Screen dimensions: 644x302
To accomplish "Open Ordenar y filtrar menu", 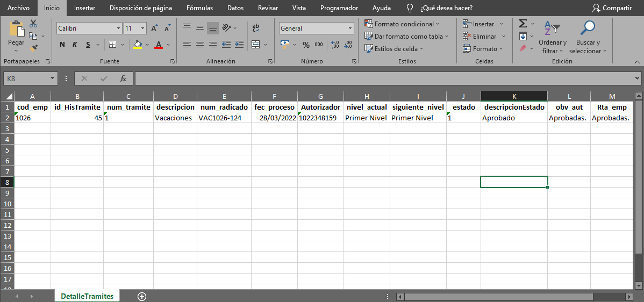I will [553, 37].
